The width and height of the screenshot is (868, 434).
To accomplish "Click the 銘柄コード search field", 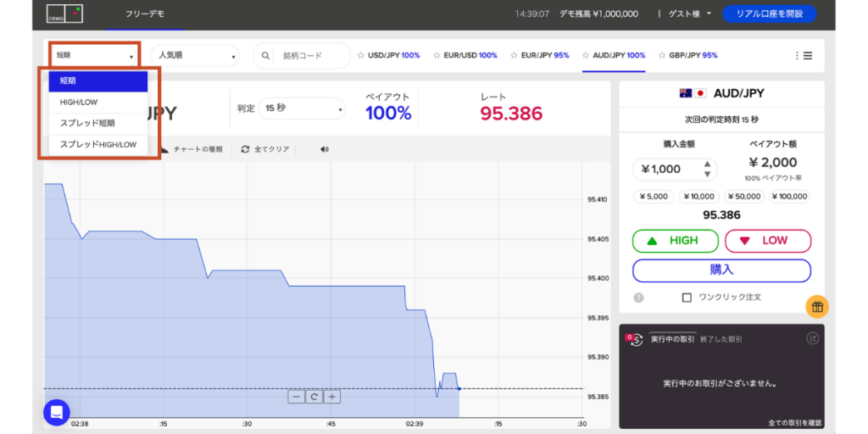I will click(x=311, y=56).
